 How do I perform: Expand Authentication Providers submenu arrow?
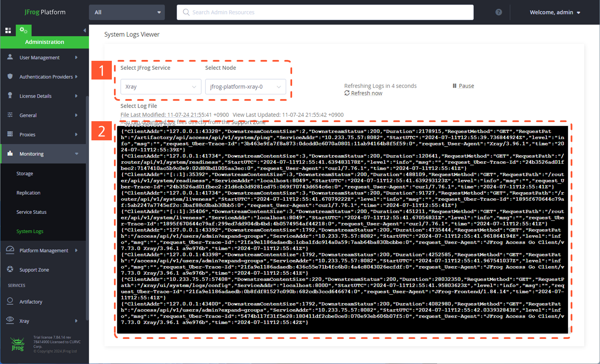[77, 77]
